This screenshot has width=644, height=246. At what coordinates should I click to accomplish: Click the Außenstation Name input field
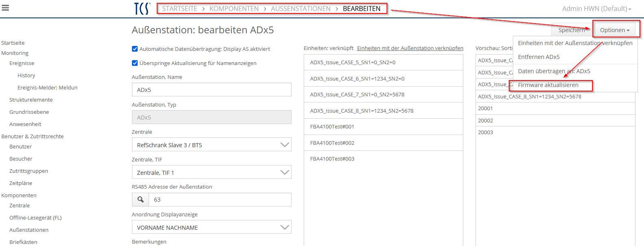pos(212,90)
